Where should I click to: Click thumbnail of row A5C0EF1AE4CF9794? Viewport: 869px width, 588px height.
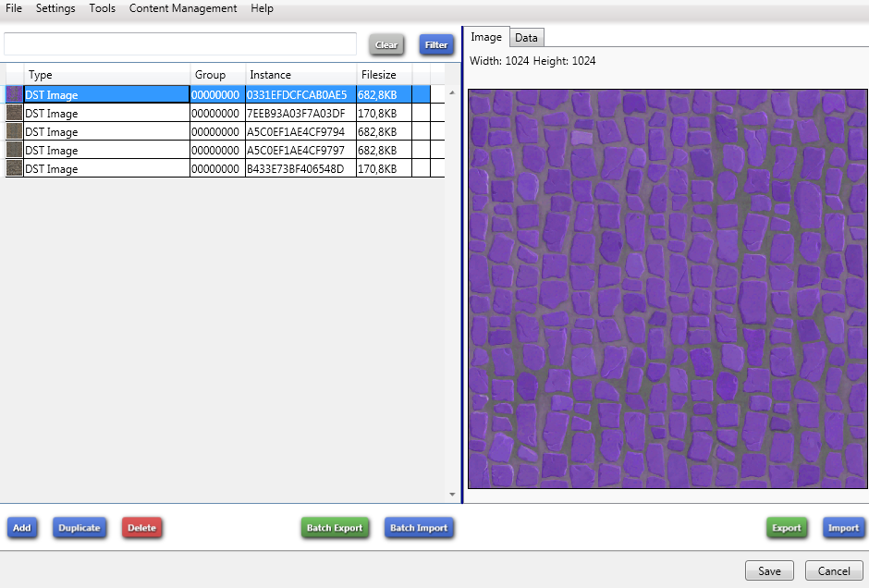coord(14,131)
